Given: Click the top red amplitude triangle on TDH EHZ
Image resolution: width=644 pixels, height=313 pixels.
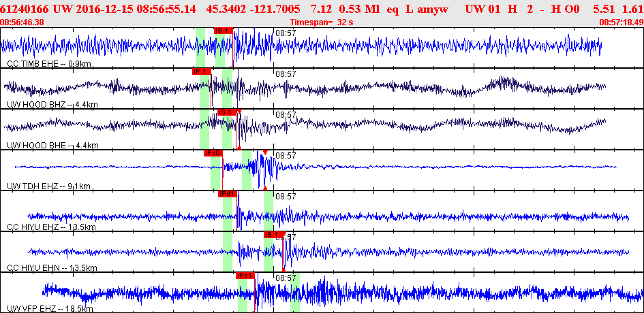Looking at the screenshot, I should point(265,152).
